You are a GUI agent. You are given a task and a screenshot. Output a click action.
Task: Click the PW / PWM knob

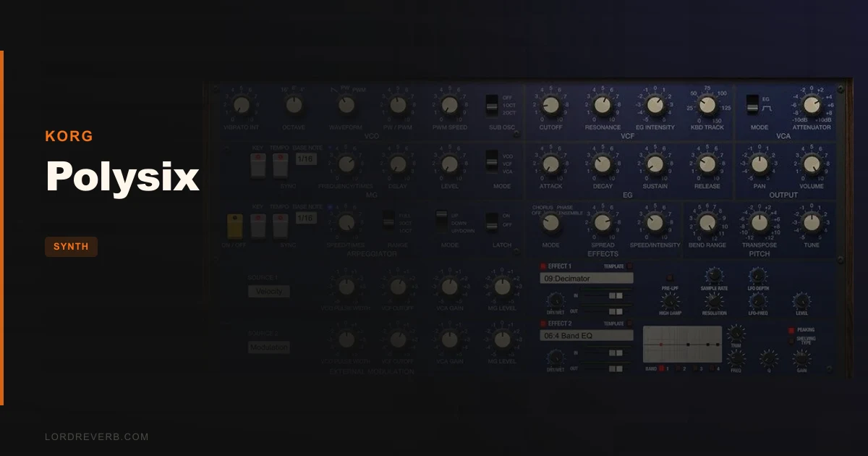[398, 105]
